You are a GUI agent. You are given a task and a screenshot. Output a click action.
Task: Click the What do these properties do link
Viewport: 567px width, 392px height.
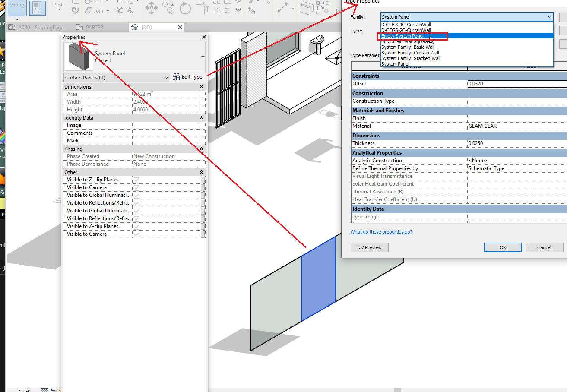(x=381, y=232)
